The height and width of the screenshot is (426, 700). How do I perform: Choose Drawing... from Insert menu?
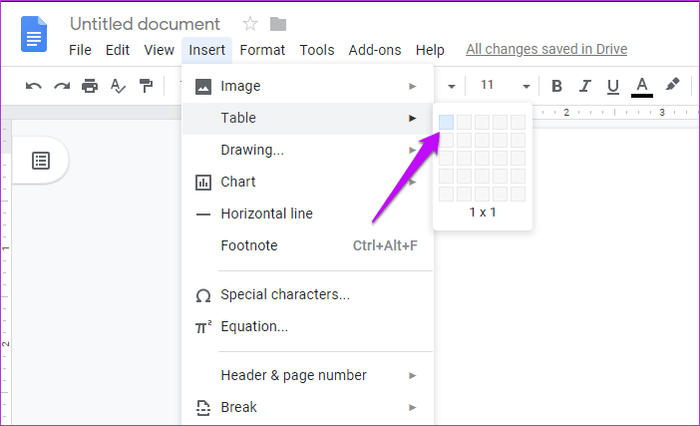[308, 150]
